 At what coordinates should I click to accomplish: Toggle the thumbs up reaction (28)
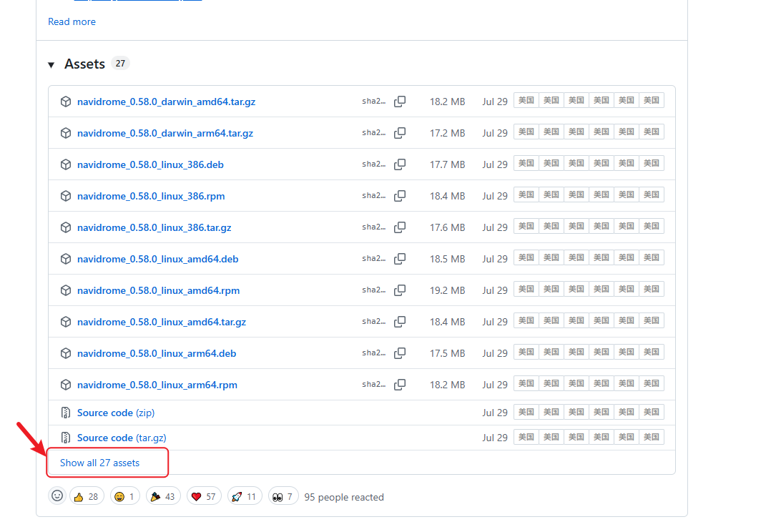click(87, 496)
